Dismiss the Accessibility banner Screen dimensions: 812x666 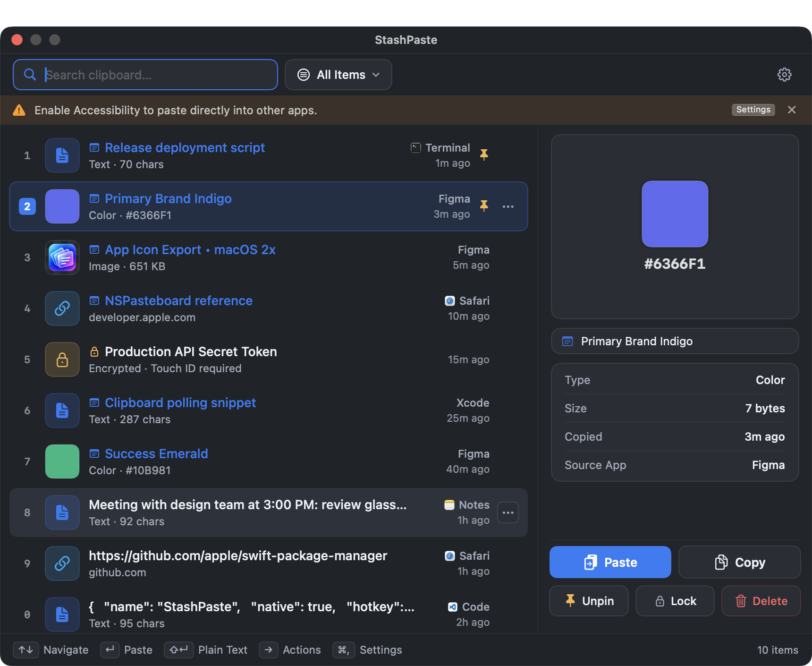coord(792,110)
